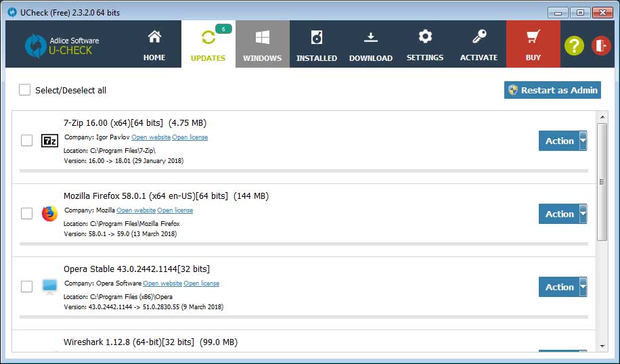Open license link for Mozilla Firefox
Image resolution: width=620 pixels, height=364 pixels.
click(175, 210)
